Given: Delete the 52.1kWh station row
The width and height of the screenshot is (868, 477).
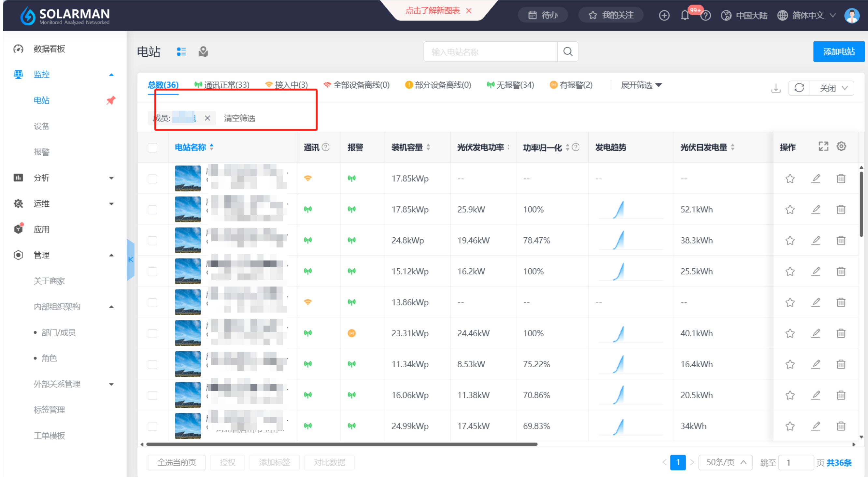Looking at the screenshot, I should click(841, 210).
